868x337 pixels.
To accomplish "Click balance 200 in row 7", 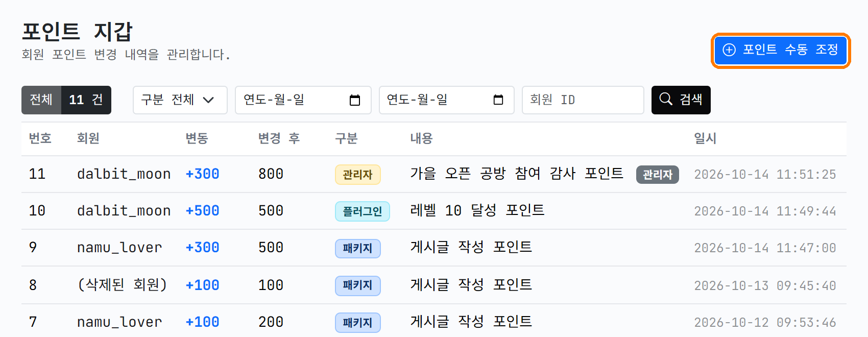I will [x=271, y=322].
